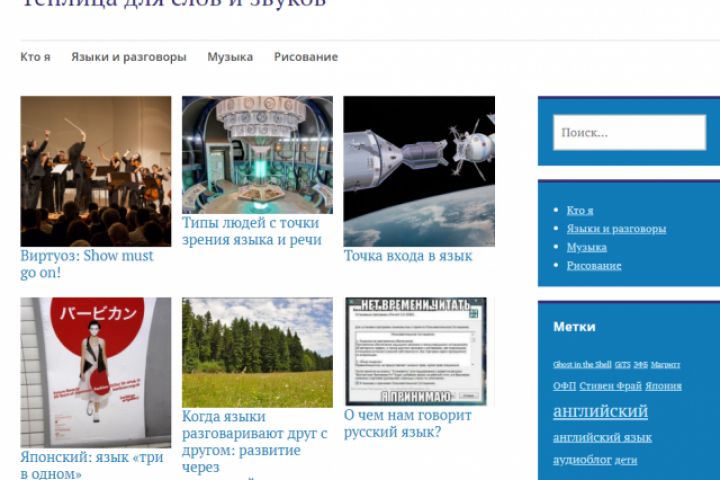Click 'Языки и разговоры' in the blue sidebar list

tap(616, 229)
